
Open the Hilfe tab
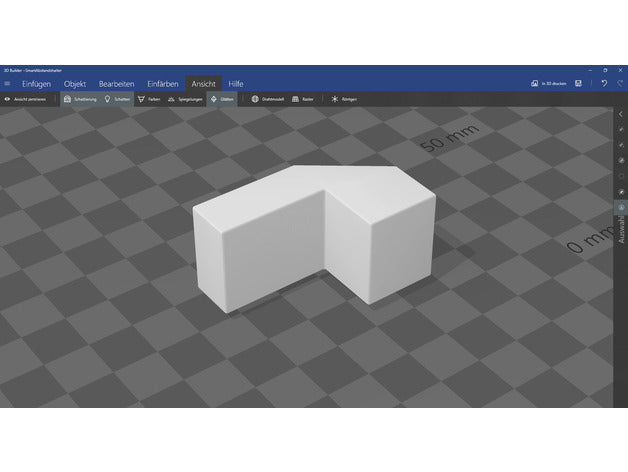236,84
